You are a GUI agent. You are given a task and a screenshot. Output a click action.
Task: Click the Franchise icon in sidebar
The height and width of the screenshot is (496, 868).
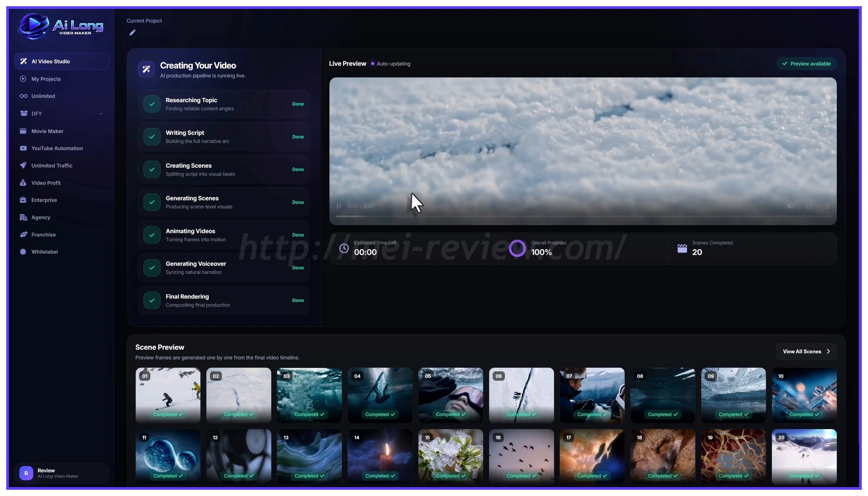coord(23,235)
